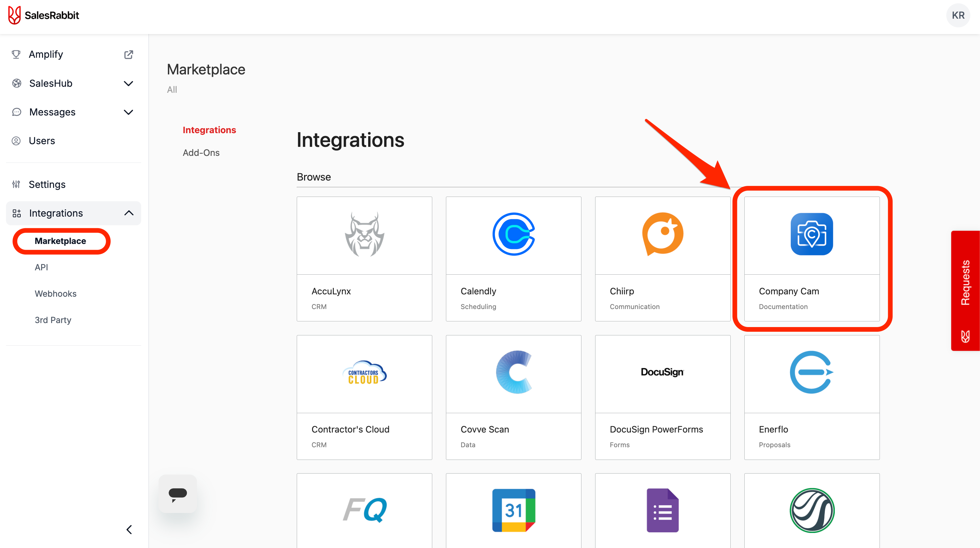This screenshot has height=548, width=980.
Task: Click the SalesRabbit logo
Action: coord(43,15)
